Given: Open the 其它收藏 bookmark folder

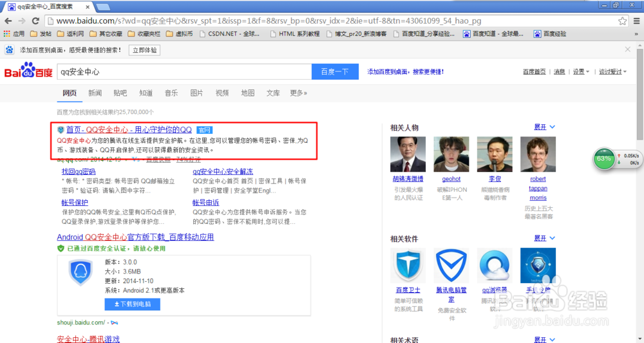Looking at the screenshot, I should coord(106,33).
